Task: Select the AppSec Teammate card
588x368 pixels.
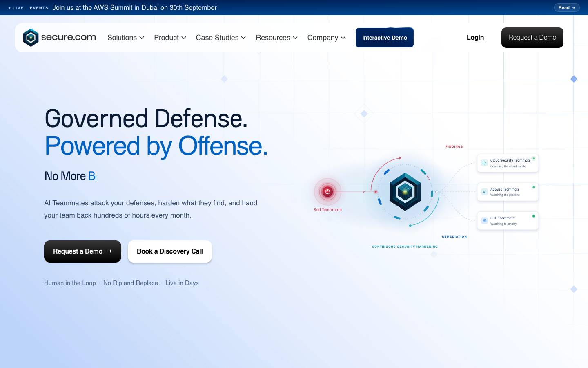Action: coord(508,192)
